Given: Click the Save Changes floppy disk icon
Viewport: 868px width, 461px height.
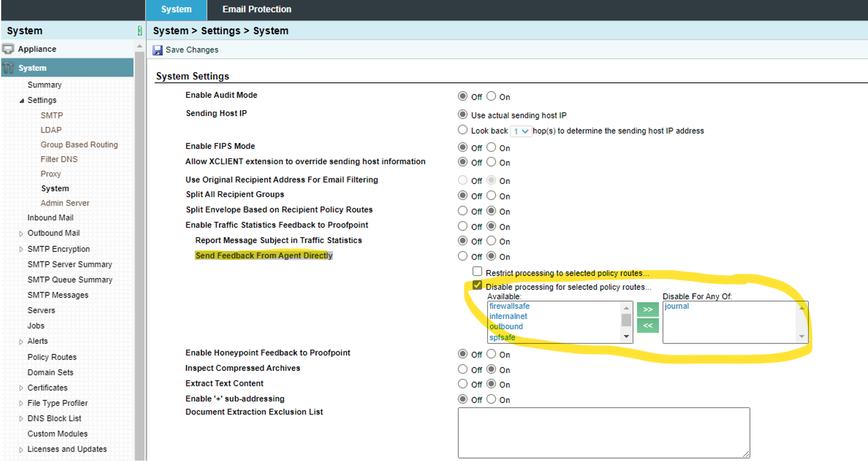Looking at the screenshot, I should pyautogui.click(x=158, y=50).
